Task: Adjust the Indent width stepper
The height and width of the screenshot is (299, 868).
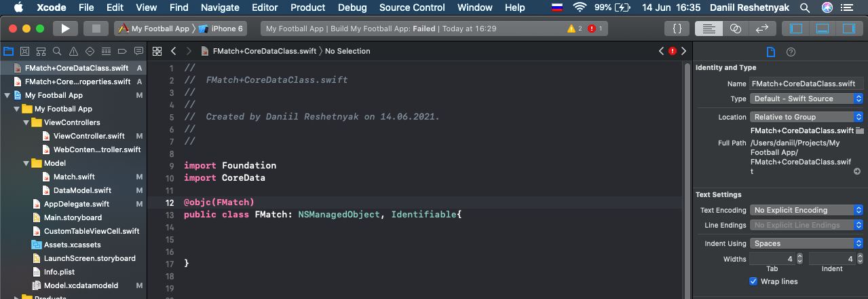Action: click(x=859, y=259)
